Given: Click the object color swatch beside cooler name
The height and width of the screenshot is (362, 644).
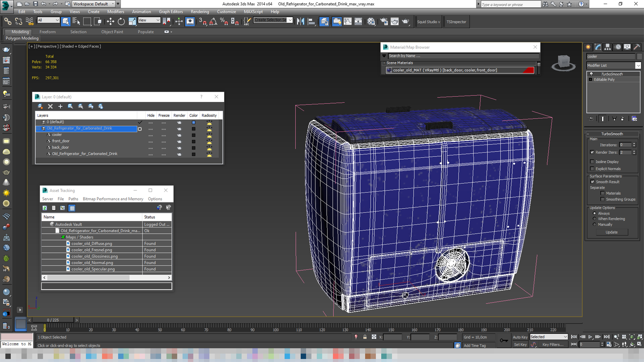Looking at the screenshot, I should [x=639, y=56].
